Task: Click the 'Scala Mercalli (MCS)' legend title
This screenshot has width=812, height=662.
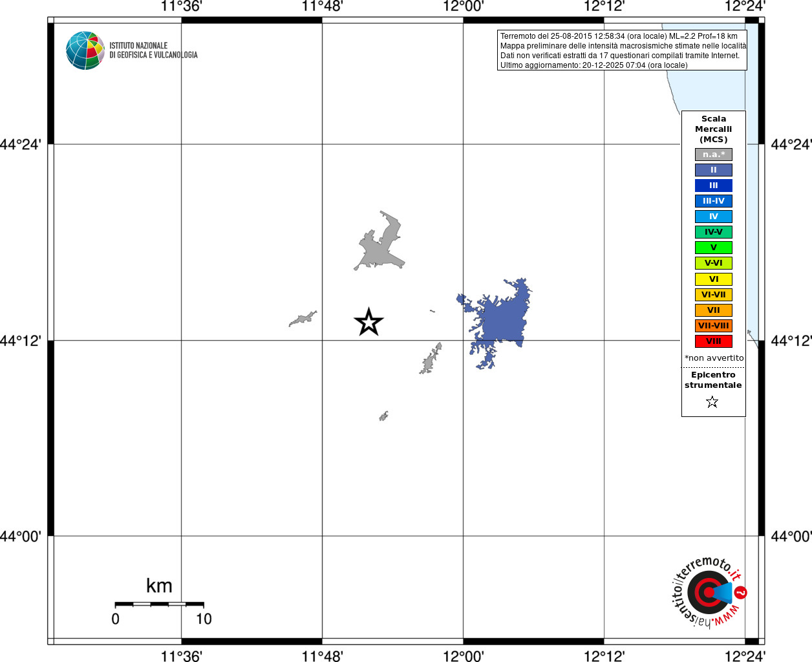Action: [x=714, y=129]
